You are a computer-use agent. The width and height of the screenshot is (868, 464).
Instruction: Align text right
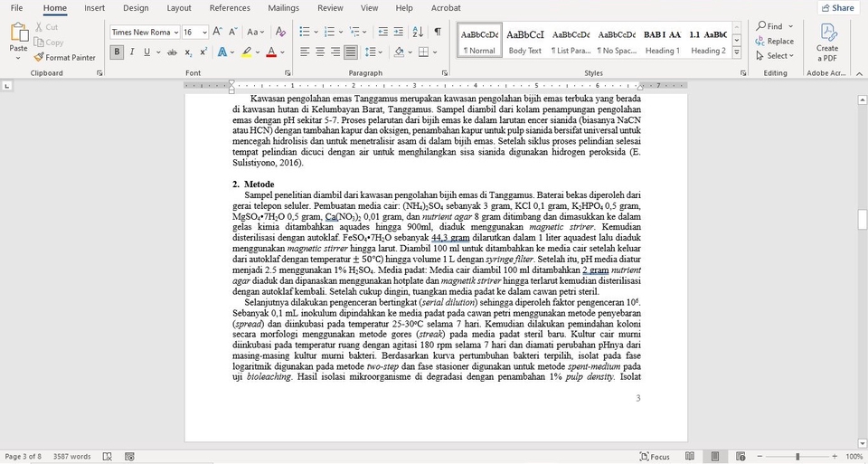[335, 52]
